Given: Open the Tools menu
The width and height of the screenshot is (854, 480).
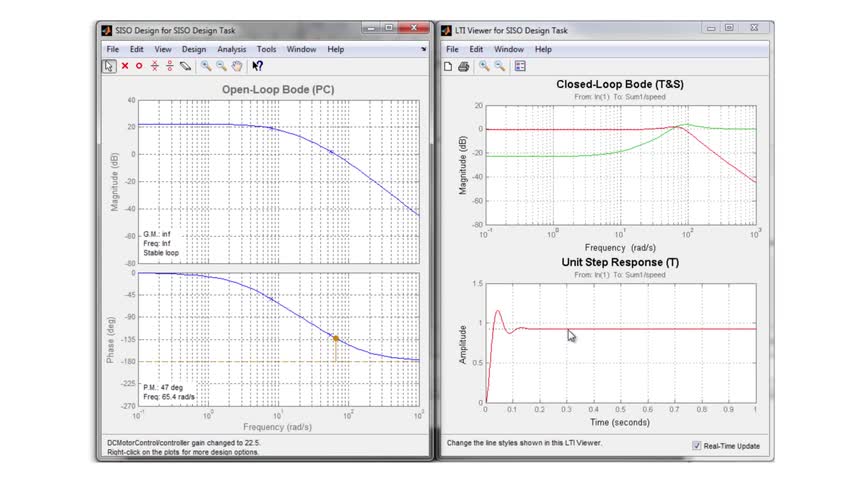Looking at the screenshot, I should (x=266, y=49).
